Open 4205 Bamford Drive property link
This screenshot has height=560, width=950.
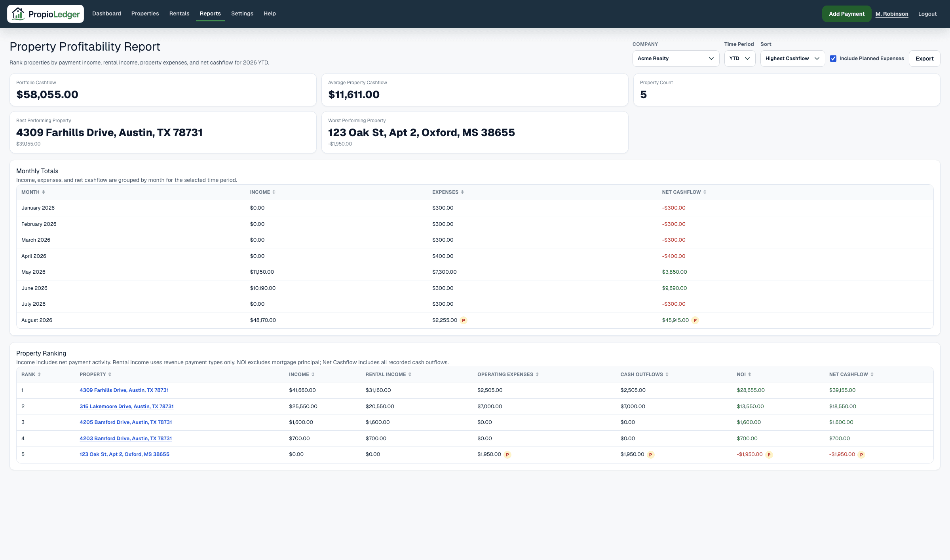point(125,422)
